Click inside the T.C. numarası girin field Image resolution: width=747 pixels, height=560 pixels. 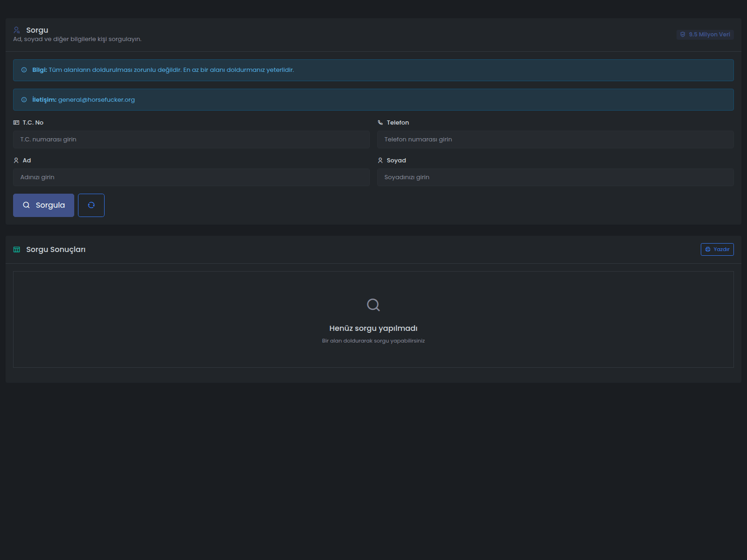click(191, 139)
